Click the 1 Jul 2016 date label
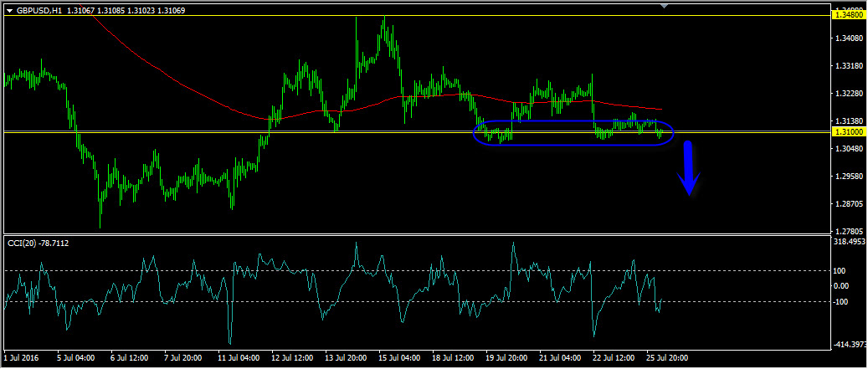 (x=23, y=358)
